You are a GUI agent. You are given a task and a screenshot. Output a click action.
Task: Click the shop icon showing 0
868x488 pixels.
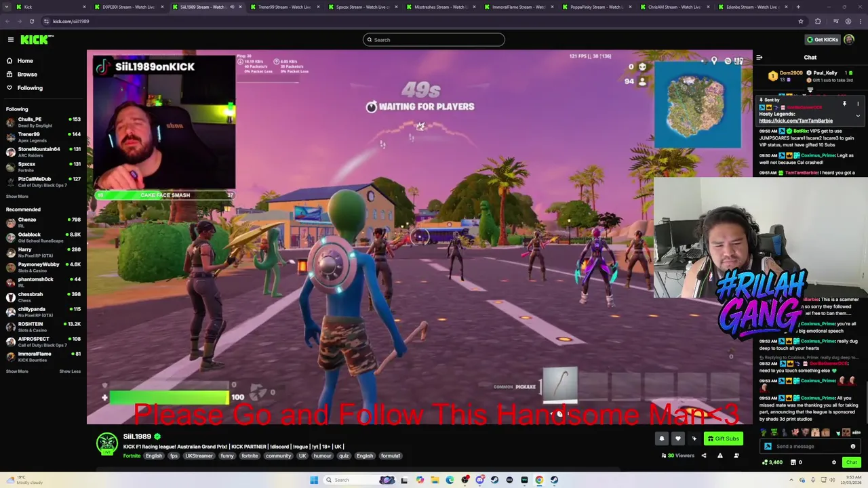795,462
